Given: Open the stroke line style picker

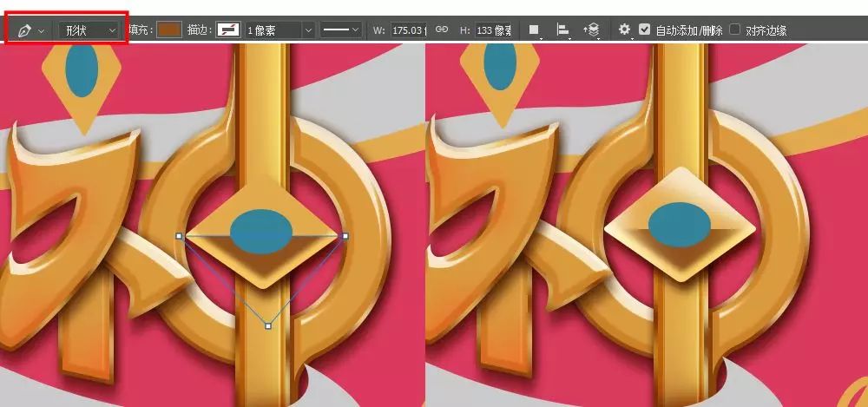Looking at the screenshot, I should click(x=341, y=30).
